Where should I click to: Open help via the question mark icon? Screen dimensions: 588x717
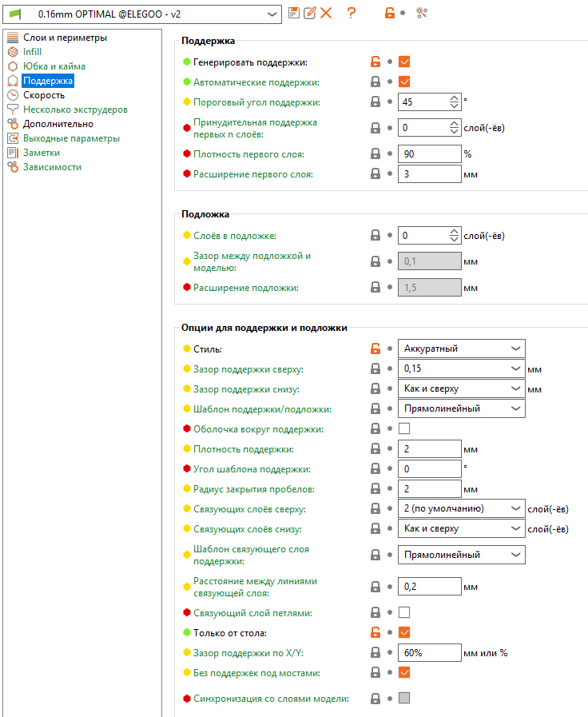click(x=351, y=13)
